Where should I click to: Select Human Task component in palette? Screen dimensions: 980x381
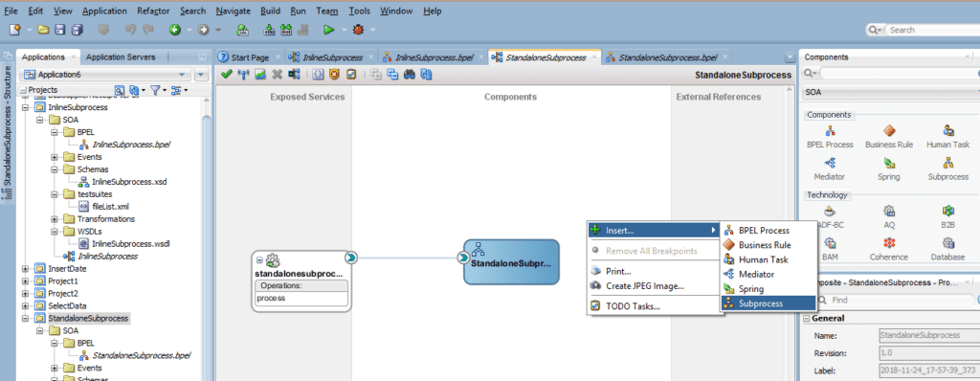pyautogui.click(x=948, y=136)
